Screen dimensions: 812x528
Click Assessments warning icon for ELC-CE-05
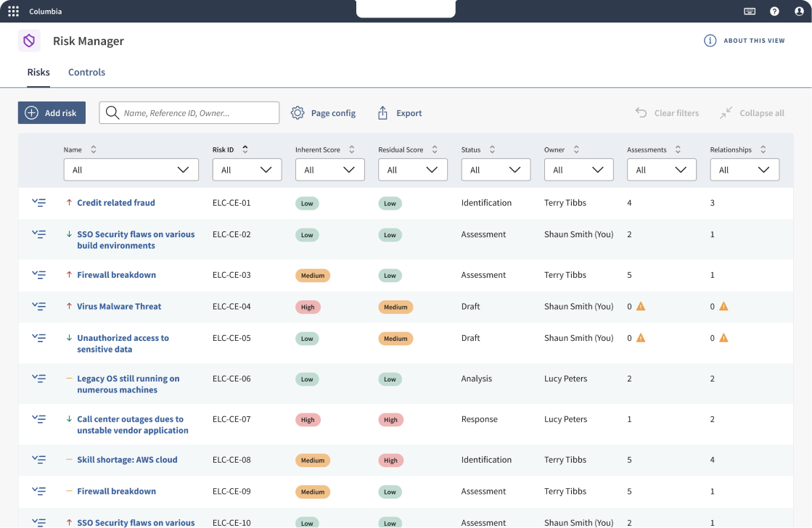641,338
